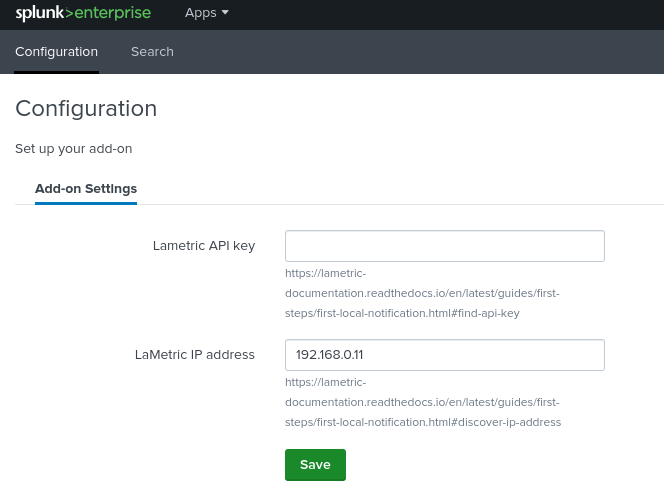664x497 pixels.
Task: Click the find-api-key documentation URL text
Action: pyautogui.click(x=421, y=293)
